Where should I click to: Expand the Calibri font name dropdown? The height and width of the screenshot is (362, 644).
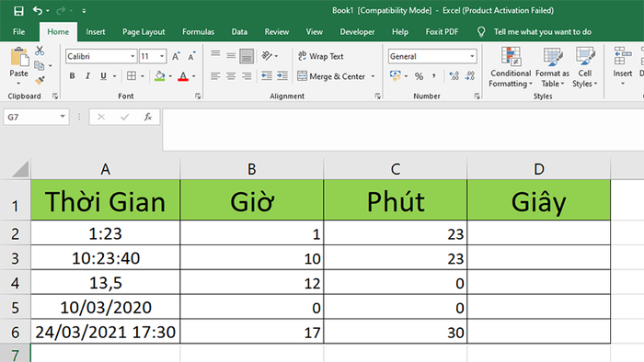coord(132,56)
